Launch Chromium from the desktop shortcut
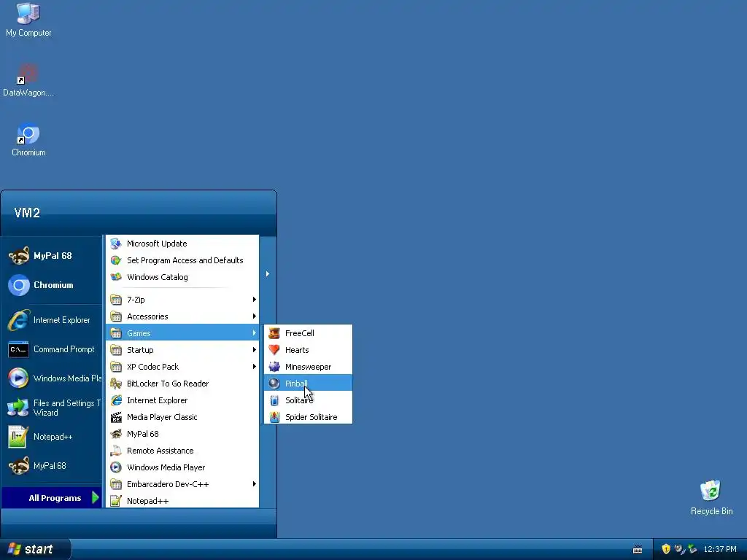The width and height of the screenshot is (747, 560). [28, 140]
